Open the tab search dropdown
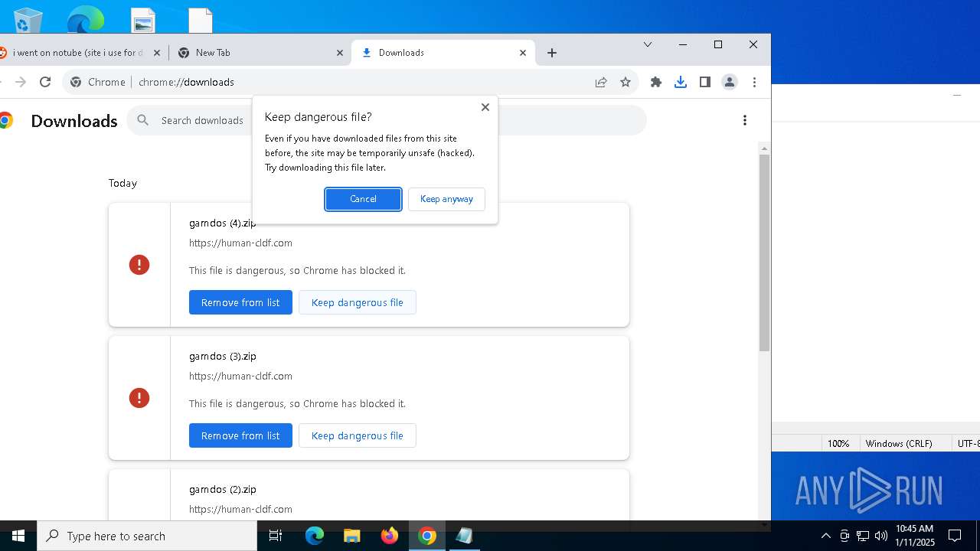Screen dimensions: 980x551 tap(648, 45)
